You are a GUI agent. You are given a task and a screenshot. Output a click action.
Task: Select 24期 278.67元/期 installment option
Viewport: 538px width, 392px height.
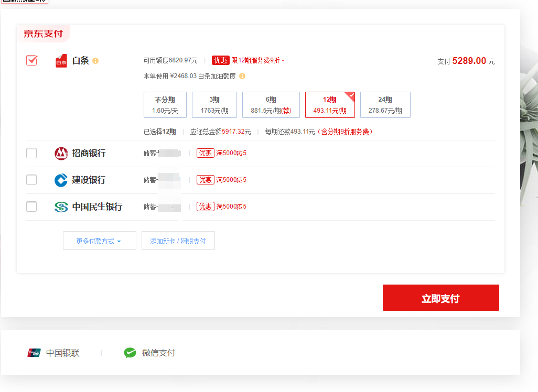click(x=385, y=105)
